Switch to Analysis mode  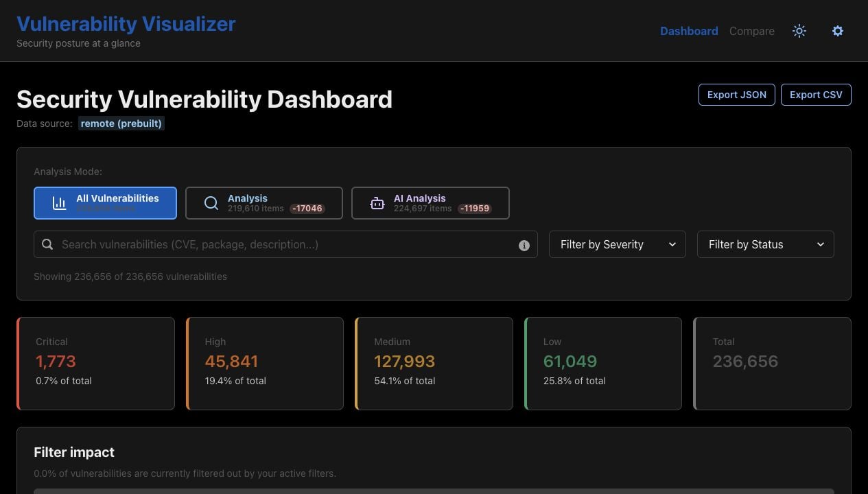point(264,203)
